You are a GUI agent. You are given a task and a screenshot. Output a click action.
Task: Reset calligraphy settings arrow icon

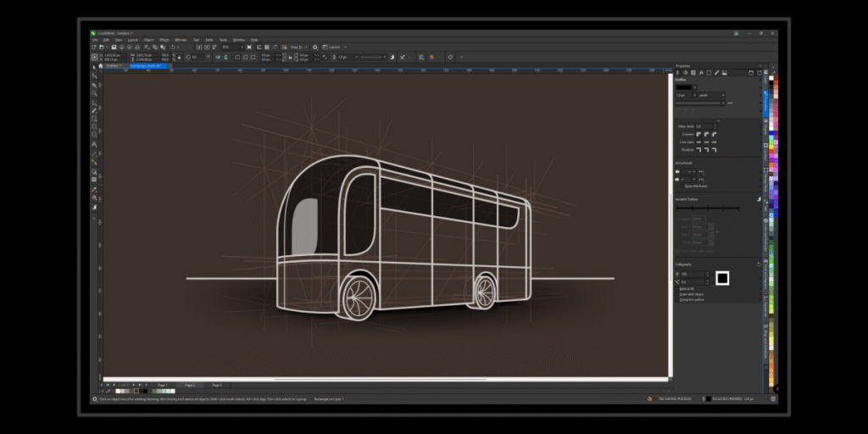click(759, 264)
